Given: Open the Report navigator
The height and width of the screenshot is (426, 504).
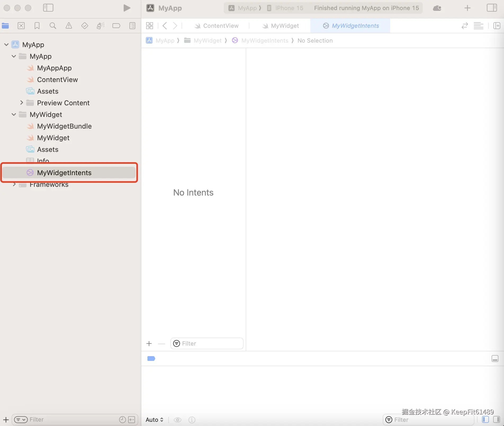Looking at the screenshot, I should tap(132, 26).
